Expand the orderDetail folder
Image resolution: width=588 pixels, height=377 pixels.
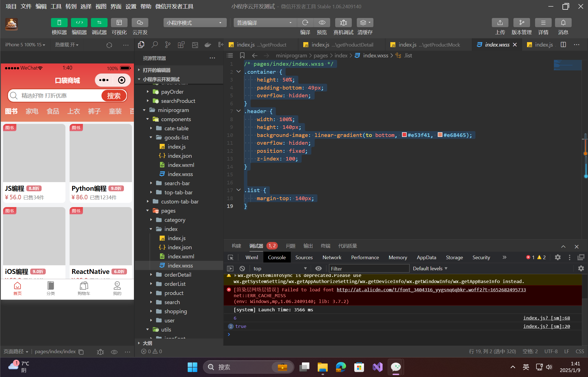point(177,275)
